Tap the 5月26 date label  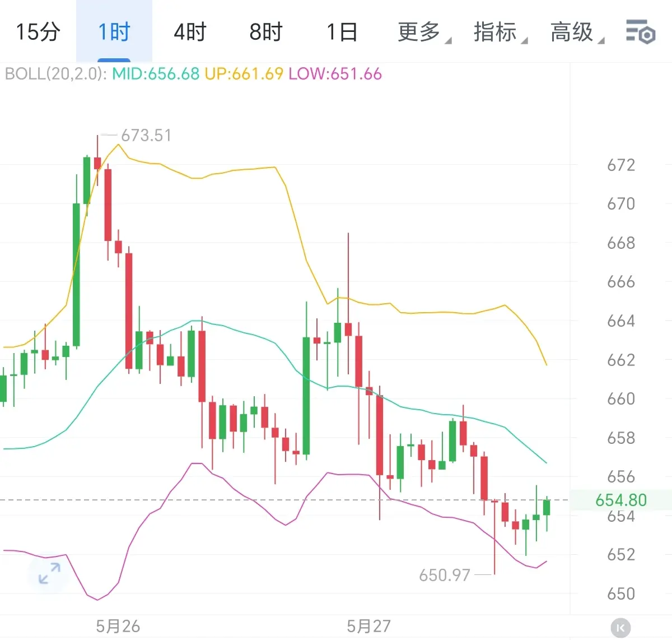pyautogui.click(x=118, y=627)
